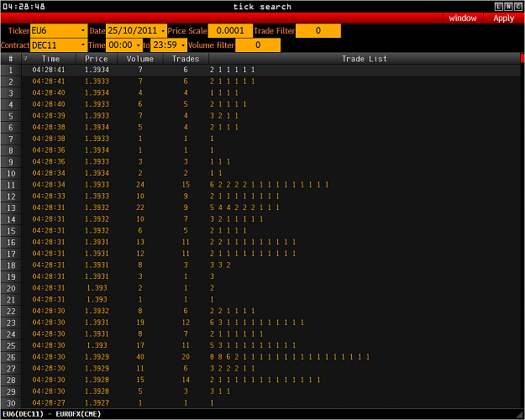Screen dimensions: 525x420
Task: Sort by the Price column header
Action: [97, 59]
